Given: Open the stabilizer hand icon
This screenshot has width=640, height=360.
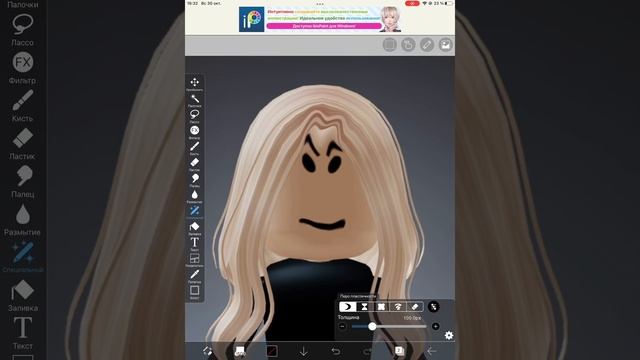Looking at the screenshot, I should (x=408, y=44).
